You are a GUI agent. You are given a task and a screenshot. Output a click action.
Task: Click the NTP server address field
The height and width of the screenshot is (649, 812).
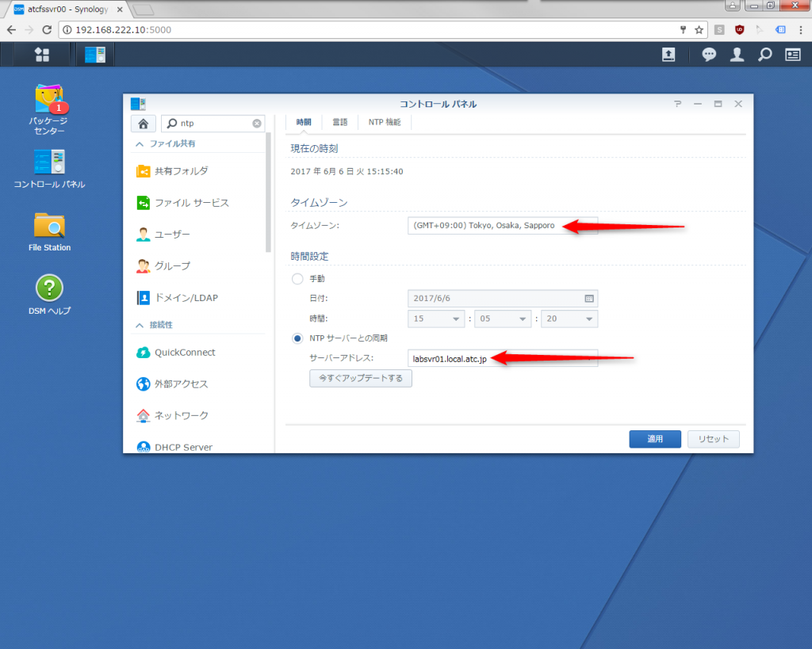502,359
